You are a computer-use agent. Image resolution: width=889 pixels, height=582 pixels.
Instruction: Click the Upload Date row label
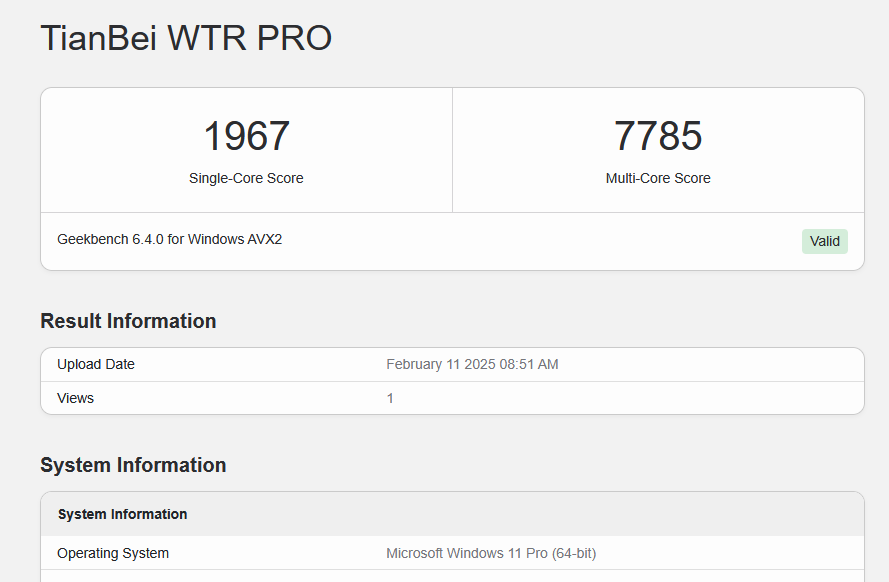pyautogui.click(x=96, y=364)
